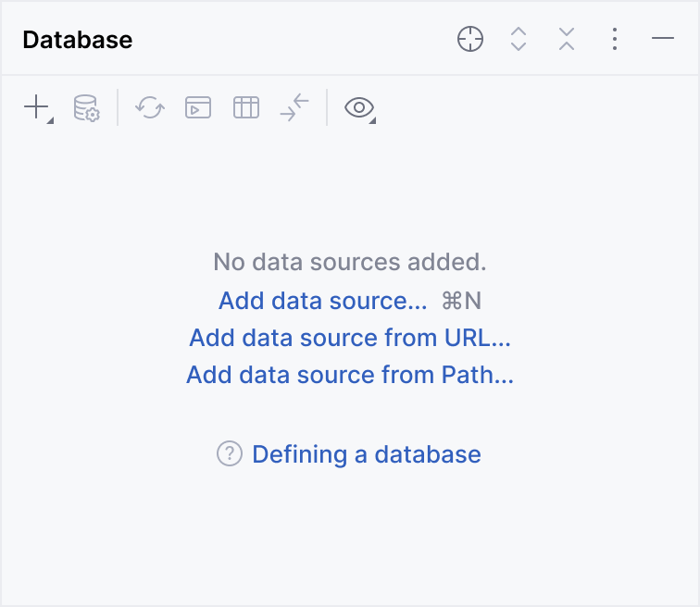
Task: Select Opened File crosshair target icon
Action: click(x=470, y=39)
